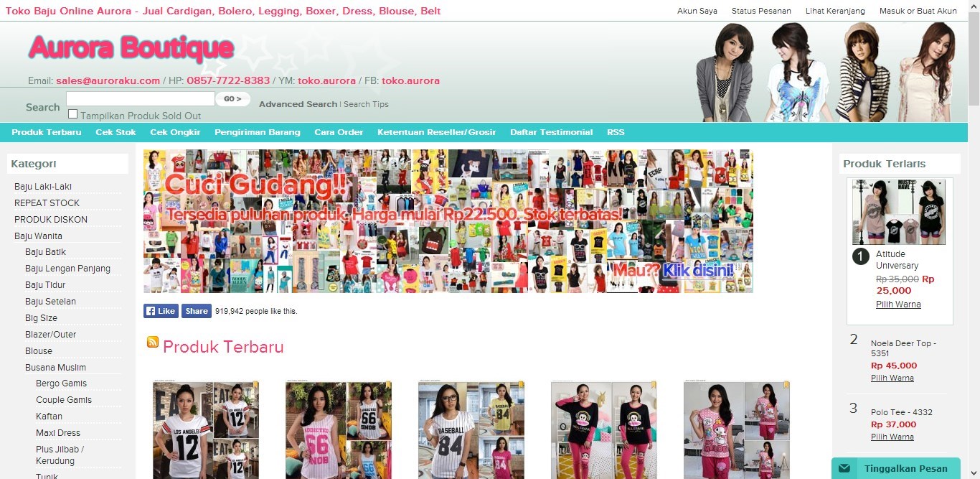This screenshot has height=479, width=980.
Task: Select Maxi Dress subcategory
Action: pyautogui.click(x=58, y=433)
